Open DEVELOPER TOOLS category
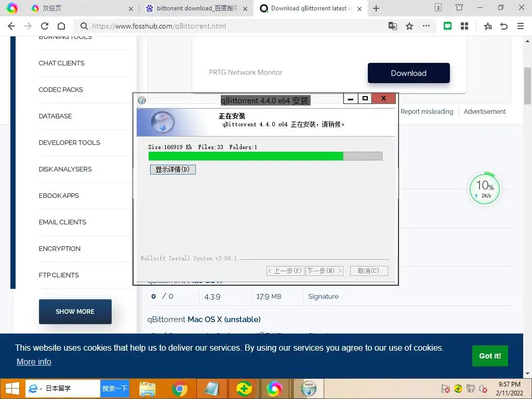The width and height of the screenshot is (532, 399). (x=69, y=142)
